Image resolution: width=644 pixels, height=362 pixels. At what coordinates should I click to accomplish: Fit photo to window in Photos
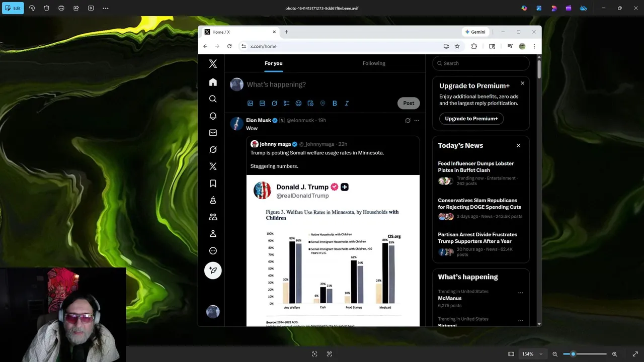pyautogui.click(x=511, y=354)
